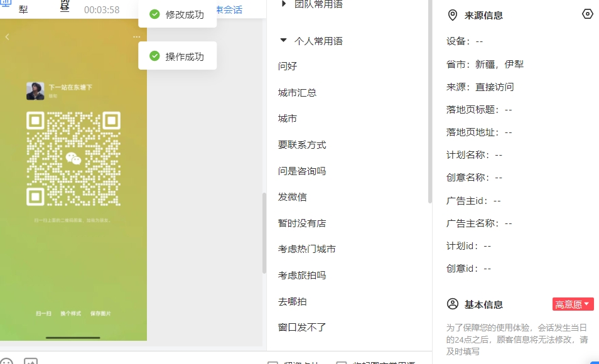Click 扫一扫 under the QR code
Image resolution: width=599 pixels, height=364 pixels.
point(43,313)
